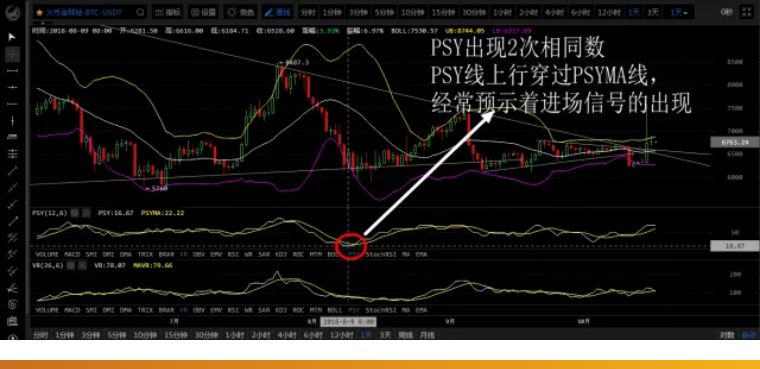Open the BTC-USDT symbol selector box
Image resolution: width=760 pixels, height=369 pixels.
90,13
